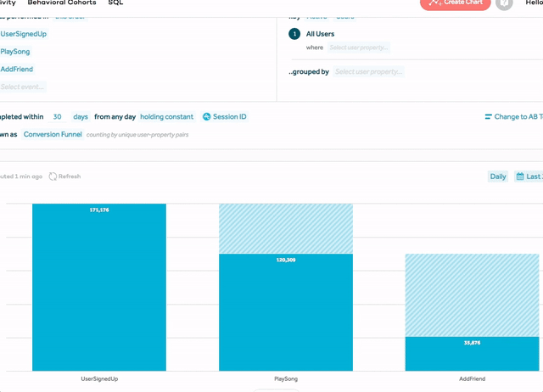This screenshot has width=543, height=392.
Task: Click the Select event field
Action: coord(23,87)
